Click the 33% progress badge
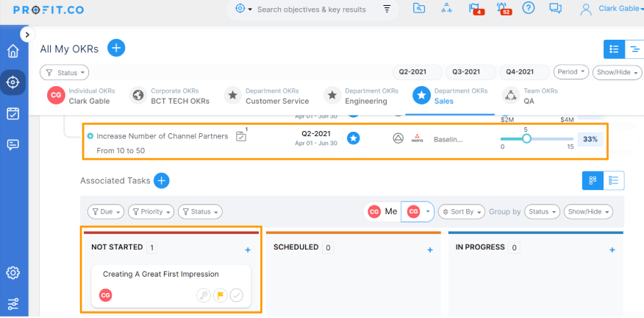This screenshot has width=644, height=318. (x=590, y=139)
